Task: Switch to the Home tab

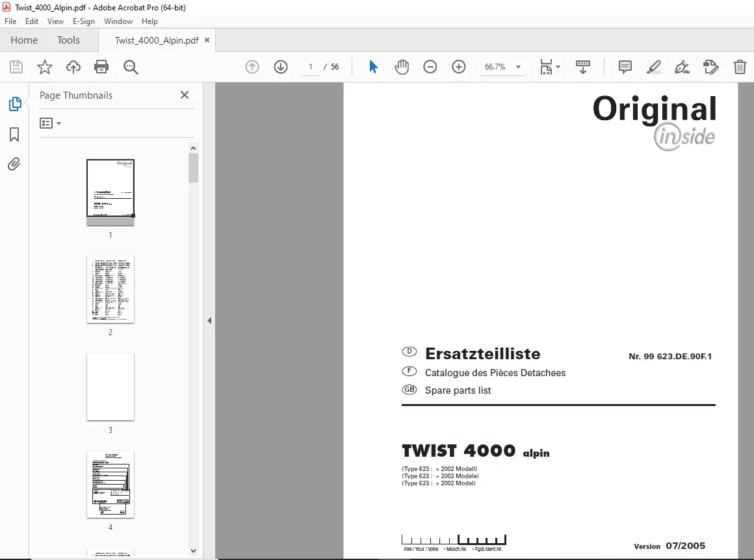Action: tap(24, 40)
